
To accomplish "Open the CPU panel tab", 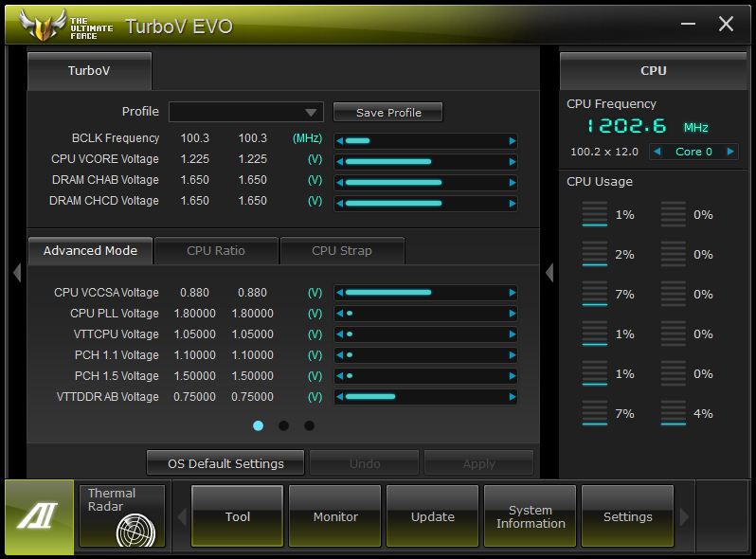I will point(654,71).
